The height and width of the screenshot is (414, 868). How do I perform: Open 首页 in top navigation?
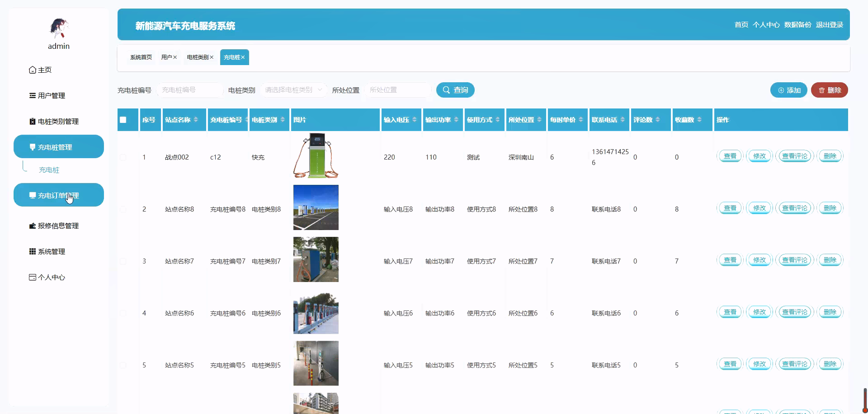click(741, 25)
